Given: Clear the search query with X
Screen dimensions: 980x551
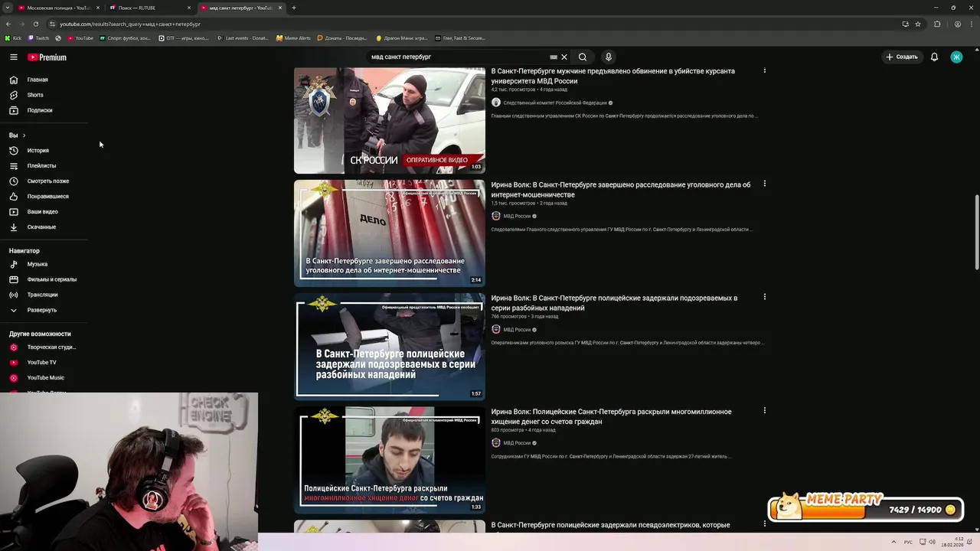Looking at the screenshot, I should pyautogui.click(x=564, y=57).
